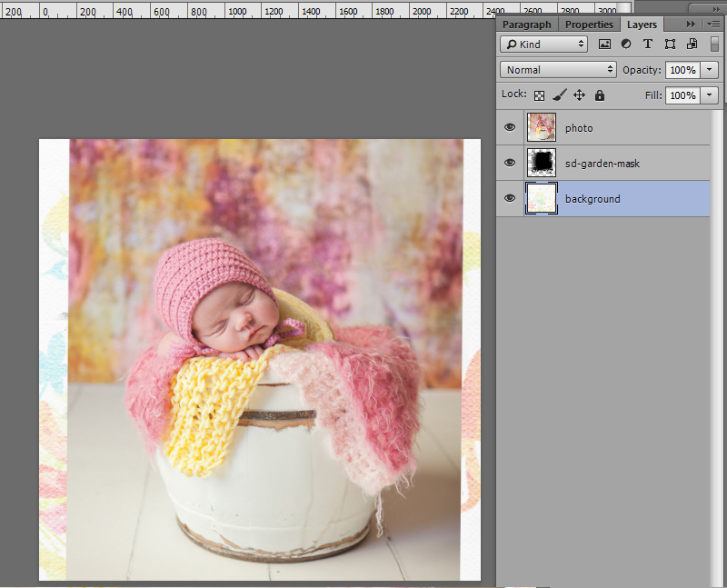Filter layers by smart object icon
727x588 pixels.
click(x=692, y=44)
